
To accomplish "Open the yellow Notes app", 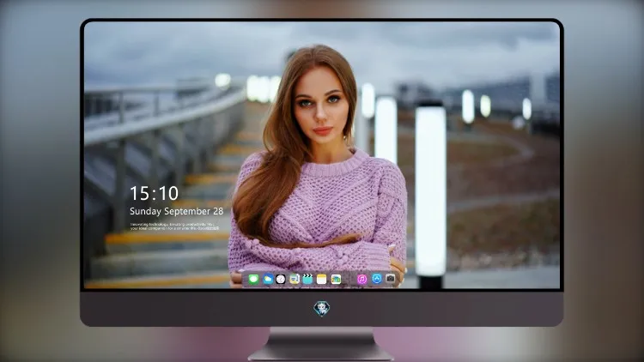I will tap(322, 280).
